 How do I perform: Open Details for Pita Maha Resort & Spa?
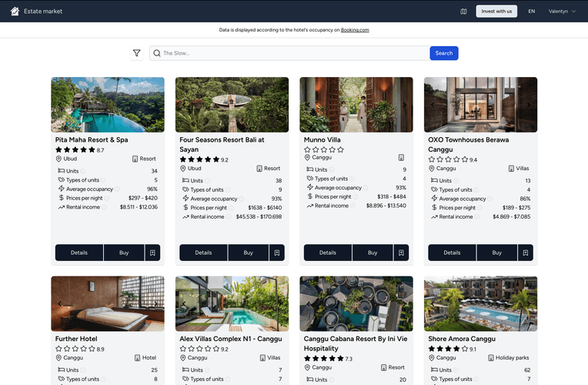point(79,253)
